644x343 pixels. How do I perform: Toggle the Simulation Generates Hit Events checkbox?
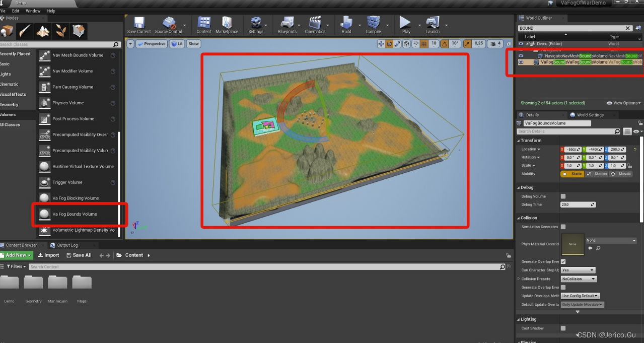click(563, 227)
